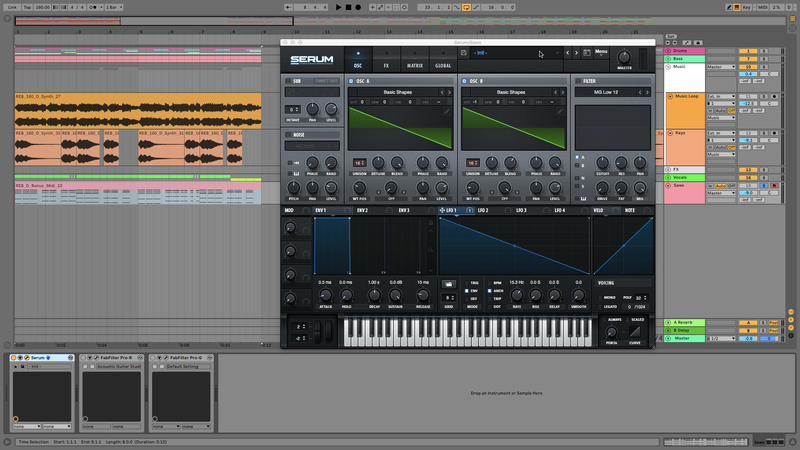Enable the FILTER section
Image resolution: width=800 pixels, height=450 pixels.
pyautogui.click(x=578, y=81)
